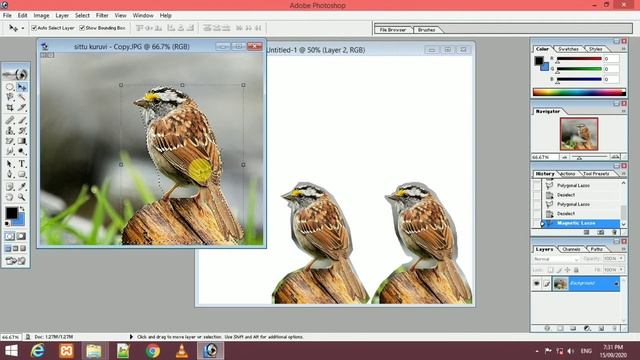This screenshot has width=640, height=360.
Task: Click Jump to ImageReady icon
Action: tap(16, 260)
